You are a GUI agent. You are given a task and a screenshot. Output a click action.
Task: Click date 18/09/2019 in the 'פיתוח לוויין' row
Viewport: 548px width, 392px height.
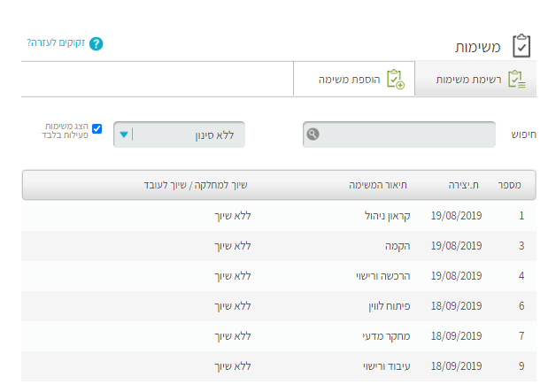(x=456, y=306)
